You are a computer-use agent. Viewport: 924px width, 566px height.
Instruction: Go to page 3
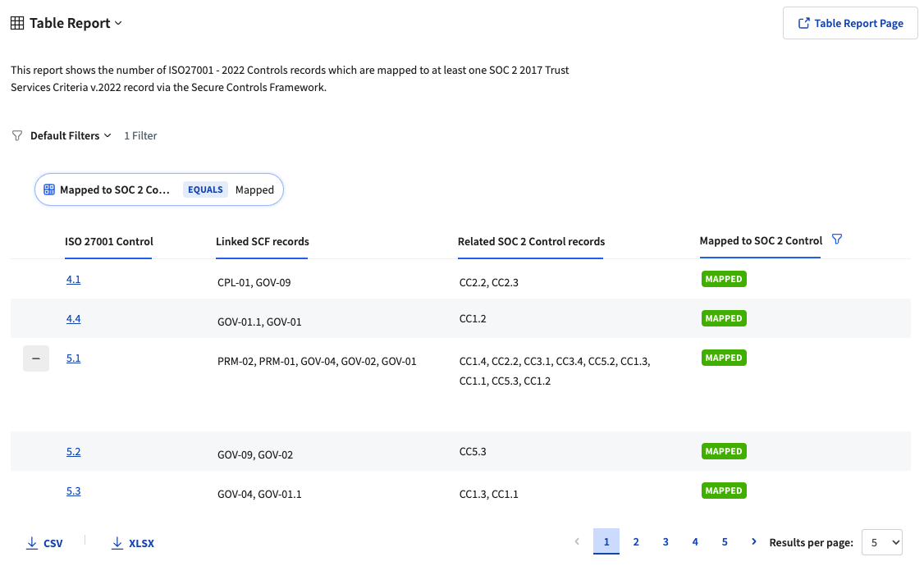pos(666,541)
